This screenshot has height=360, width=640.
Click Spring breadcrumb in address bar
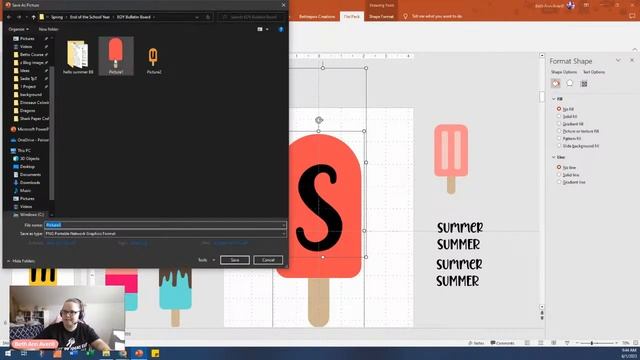(57, 17)
